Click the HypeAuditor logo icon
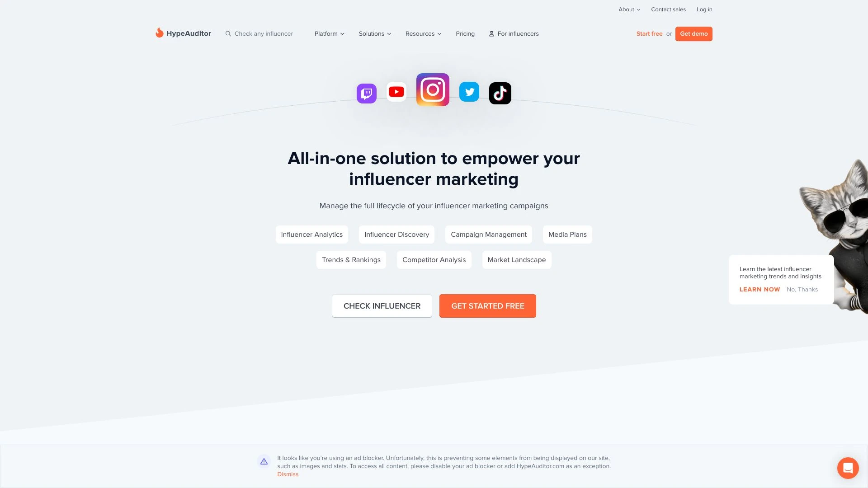 point(159,33)
